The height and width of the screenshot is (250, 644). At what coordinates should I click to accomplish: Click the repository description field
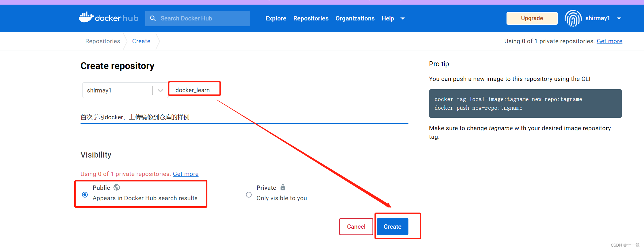(244, 117)
